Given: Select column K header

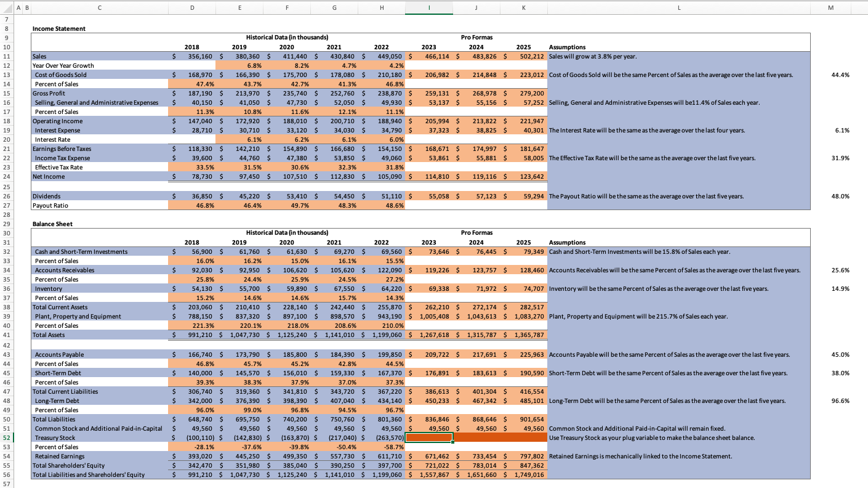Looking at the screenshot, I should [524, 9].
